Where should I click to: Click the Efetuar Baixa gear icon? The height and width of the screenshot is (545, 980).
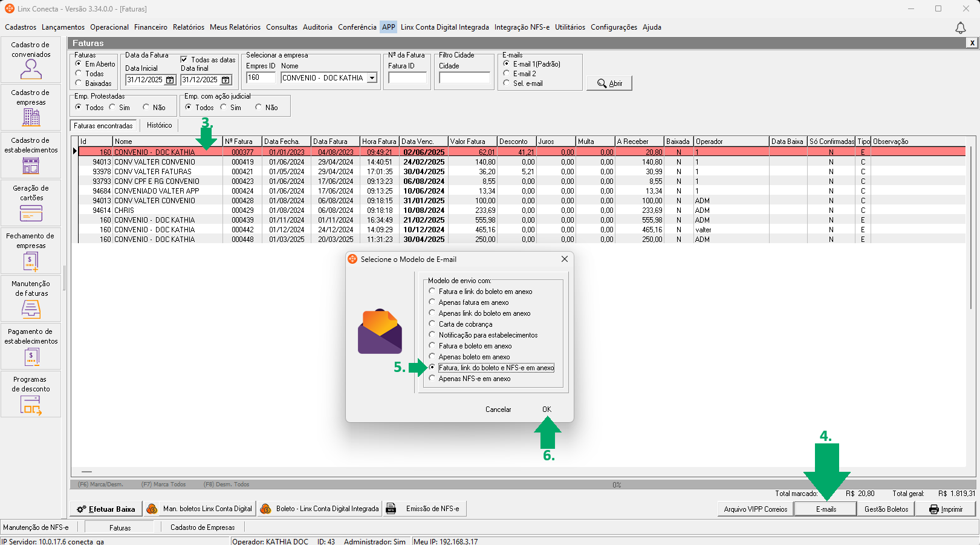tap(82, 509)
